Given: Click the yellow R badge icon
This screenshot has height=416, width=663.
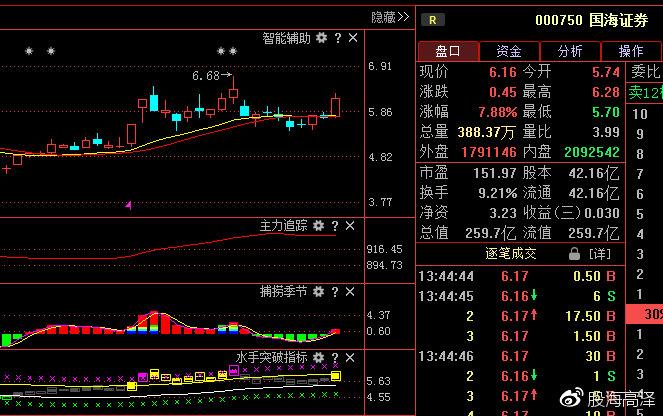Looking at the screenshot, I should click(431, 19).
